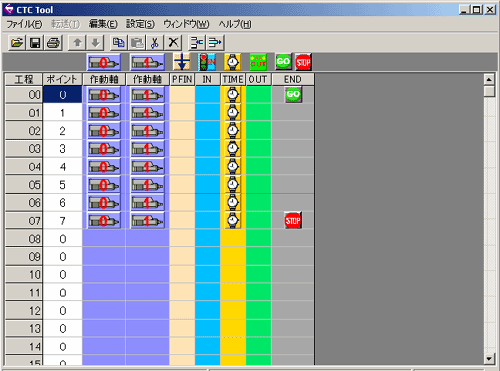Click the delete X toolbar icon
The image size is (500, 371).
(173, 43)
